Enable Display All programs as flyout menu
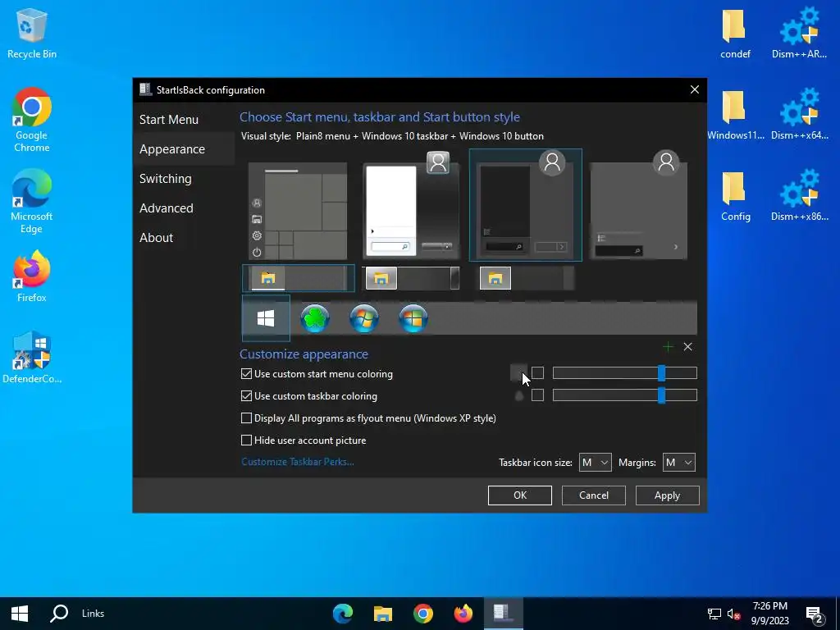 tap(246, 418)
